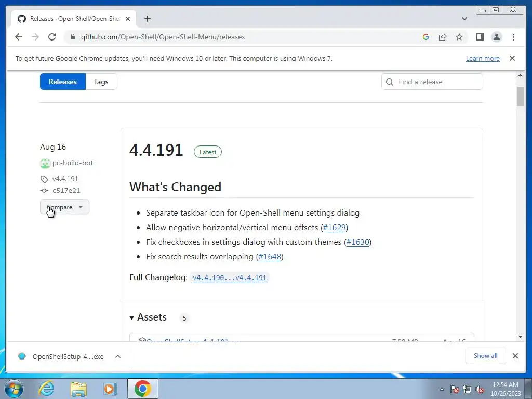Viewport: 532px width, 399px height.
Task: Click the Chrome taskbar icon
Action: pos(142,389)
